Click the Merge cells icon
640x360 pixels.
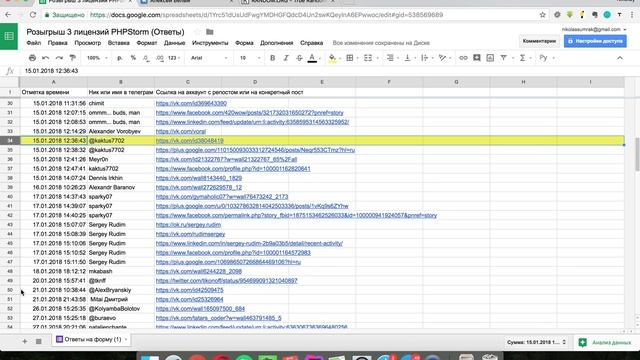tap(368, 58)
